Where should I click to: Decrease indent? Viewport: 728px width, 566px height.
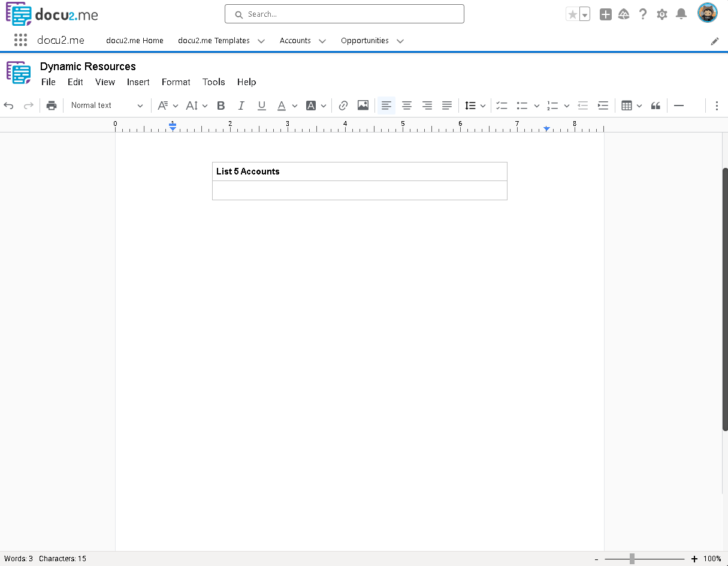tap(583, 106)
